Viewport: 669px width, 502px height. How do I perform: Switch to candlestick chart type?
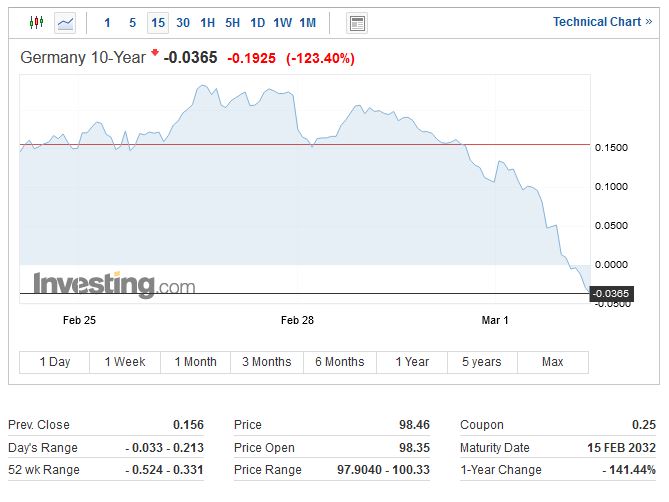37,22
